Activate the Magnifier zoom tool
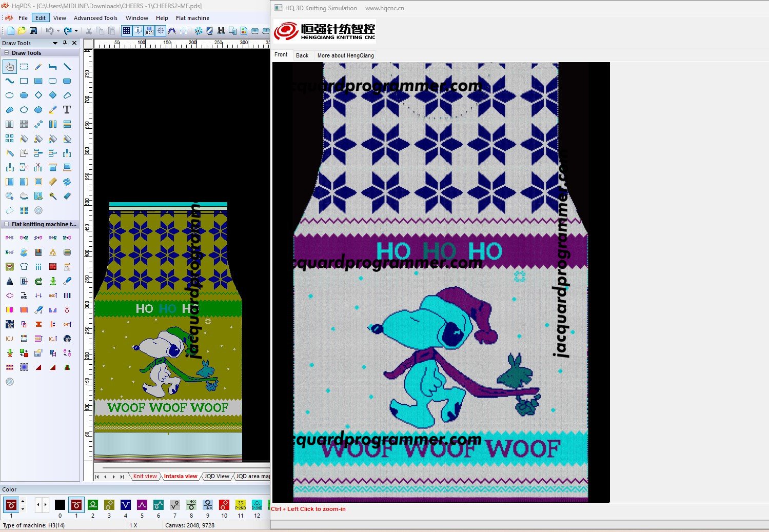Viewport: 769px width, 532px height. 10,196
